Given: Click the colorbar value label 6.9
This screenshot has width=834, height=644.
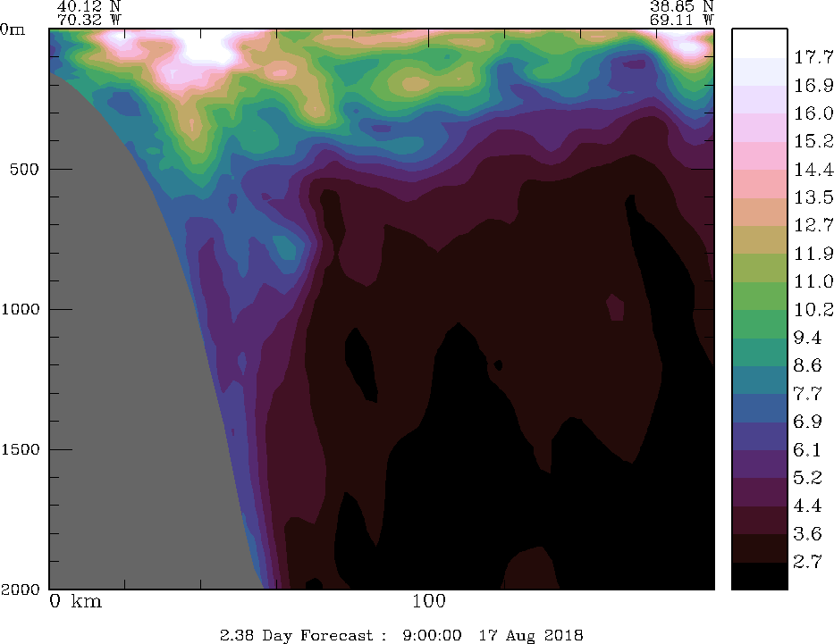Looking at the screenshot, I should point(807,422).
